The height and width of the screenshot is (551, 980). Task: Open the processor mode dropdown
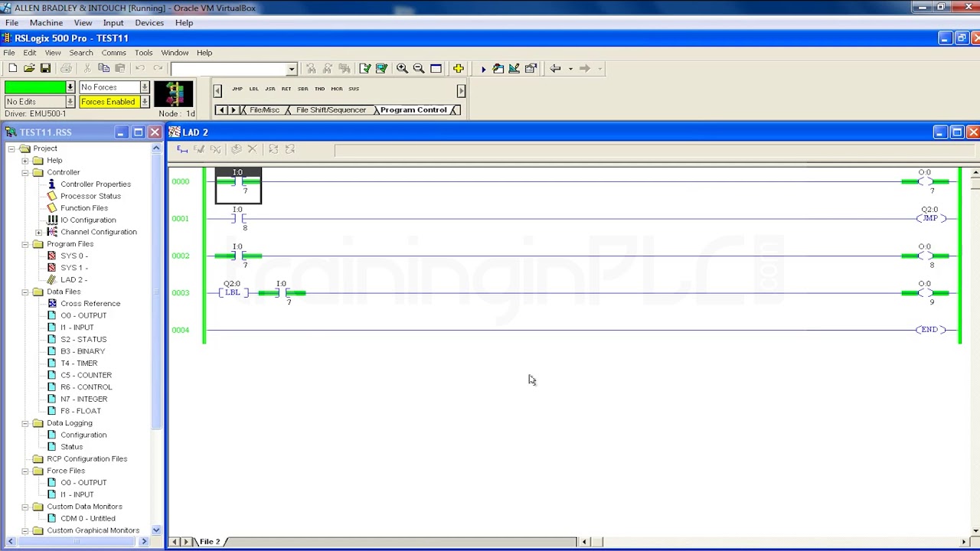(x=70, y=87)
